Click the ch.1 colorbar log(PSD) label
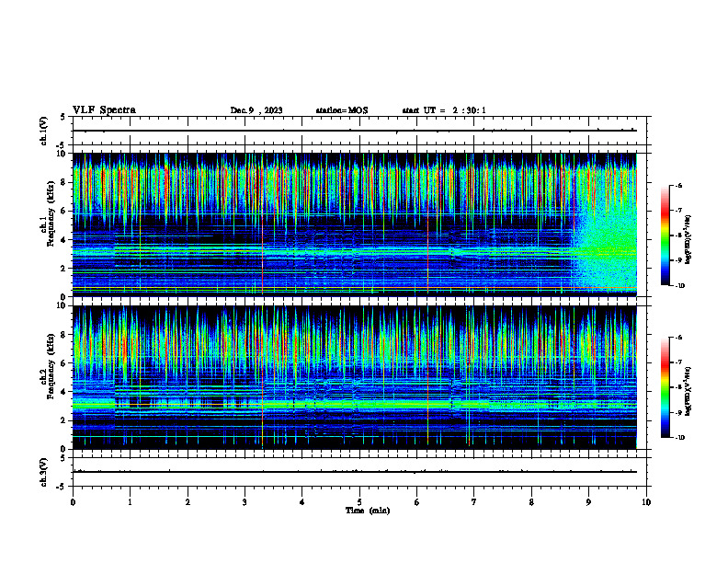Image resolution: width=728 pixels, height=563 pixels. (688, 239)
